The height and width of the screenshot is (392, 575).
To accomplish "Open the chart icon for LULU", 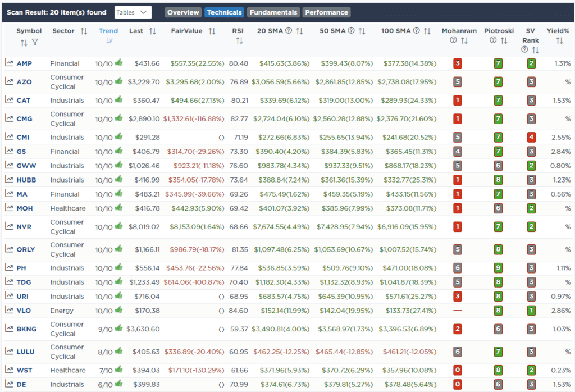I will (9, 352).
